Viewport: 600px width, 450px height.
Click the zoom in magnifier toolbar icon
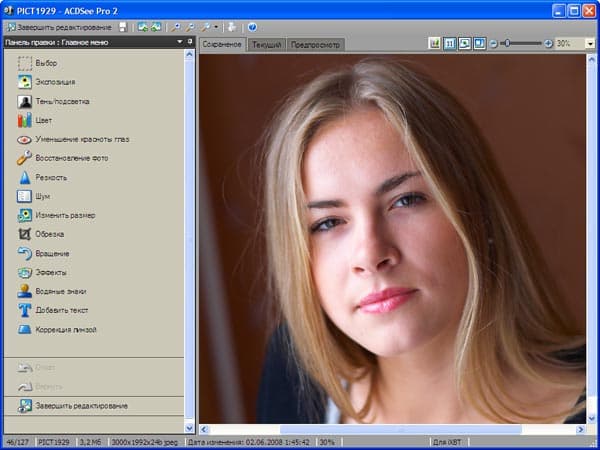tap(176, 27)
